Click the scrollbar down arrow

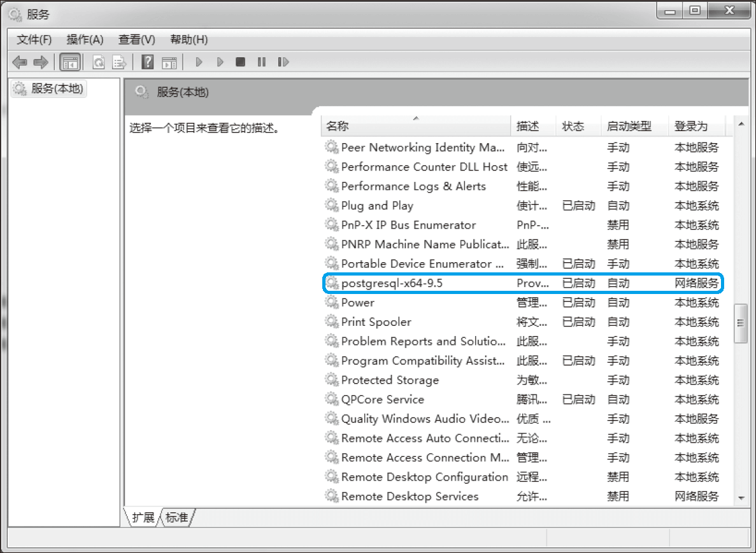(741, 498)
